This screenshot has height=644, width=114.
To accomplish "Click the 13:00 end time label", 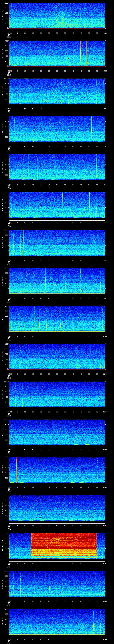I will (x=105, y=450).
